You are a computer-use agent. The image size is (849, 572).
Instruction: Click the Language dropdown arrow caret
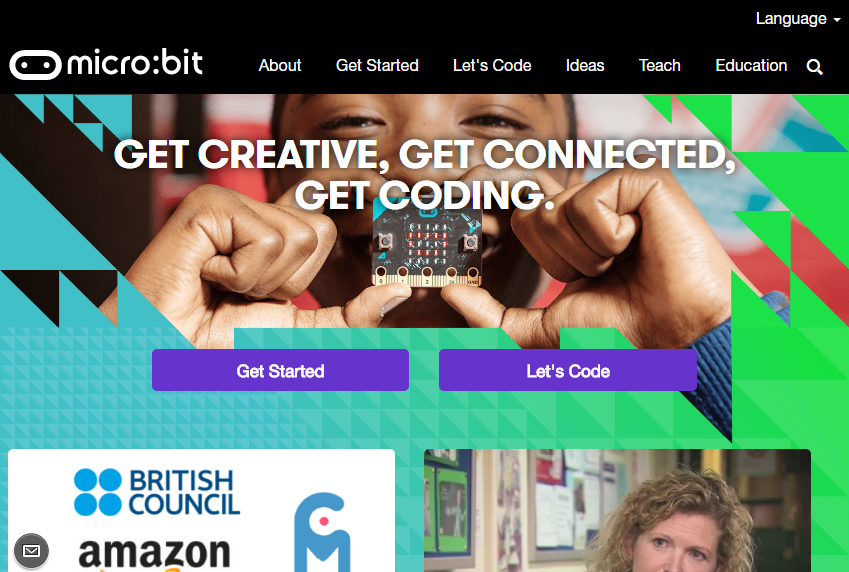837,20
